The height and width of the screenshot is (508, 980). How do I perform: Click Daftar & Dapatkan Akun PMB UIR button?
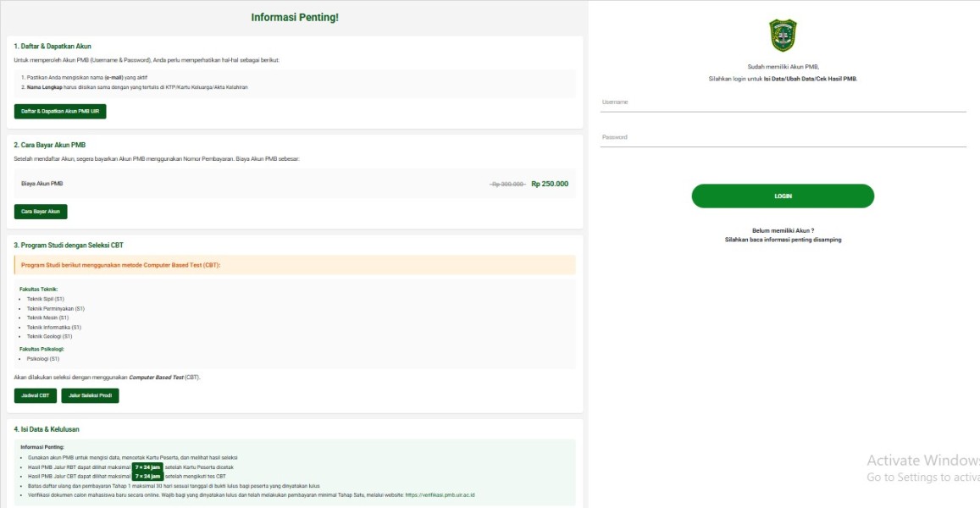pos(60,112)
